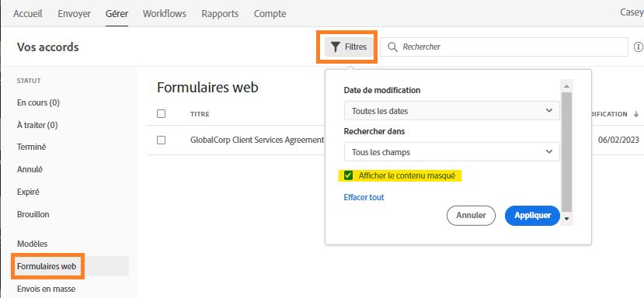Select Formulaires web in sidebar
The height and width of the screenshot is (298, 644).
(47, 266)
